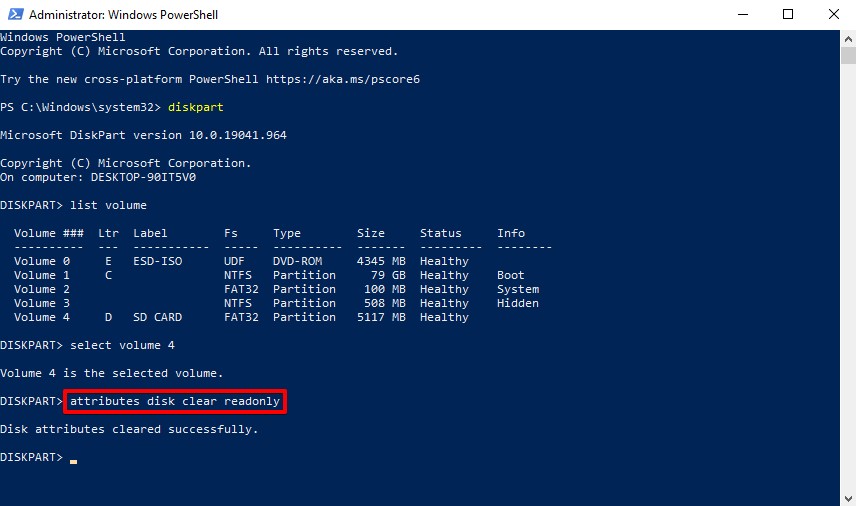Click the vertical scrollbar track
Image resolution: width=856 pixels, height=506 pixels.
847,300
